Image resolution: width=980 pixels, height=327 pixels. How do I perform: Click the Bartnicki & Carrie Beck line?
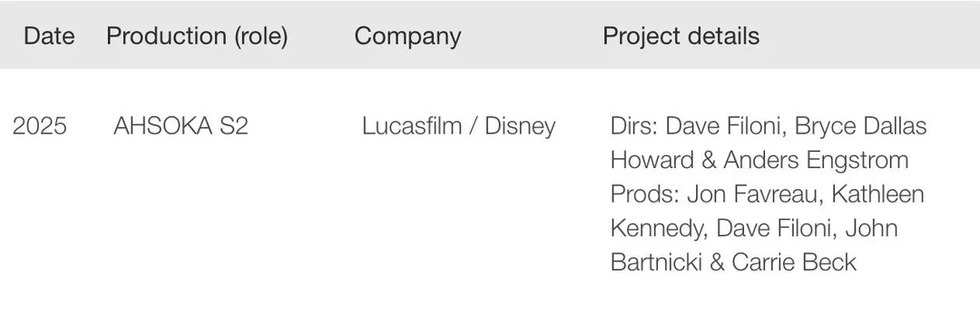[733, 262]
